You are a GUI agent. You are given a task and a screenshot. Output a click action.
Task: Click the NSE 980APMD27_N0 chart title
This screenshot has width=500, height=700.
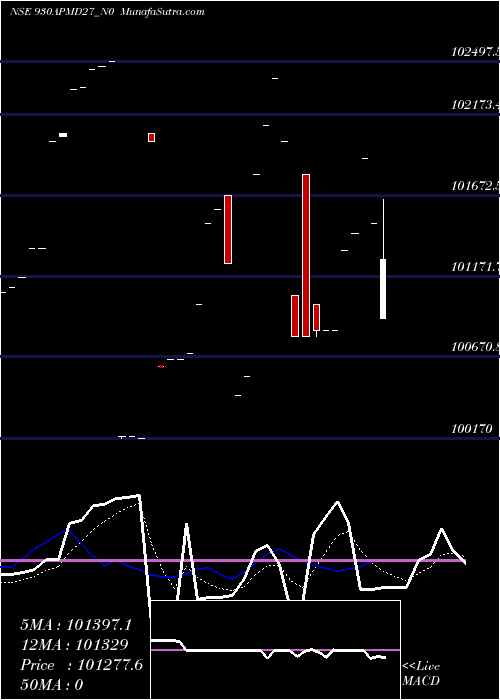64,12
